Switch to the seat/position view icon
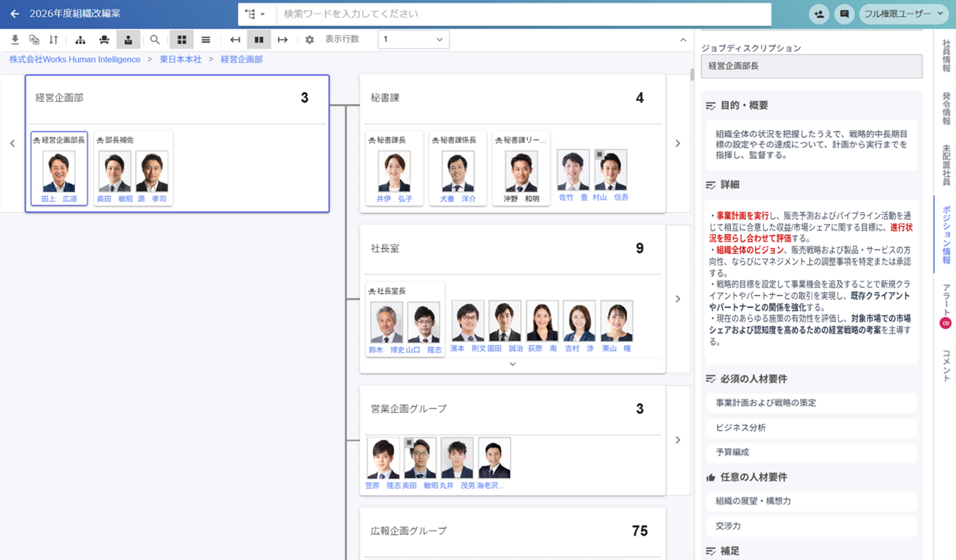 click(x=104, y=40)
